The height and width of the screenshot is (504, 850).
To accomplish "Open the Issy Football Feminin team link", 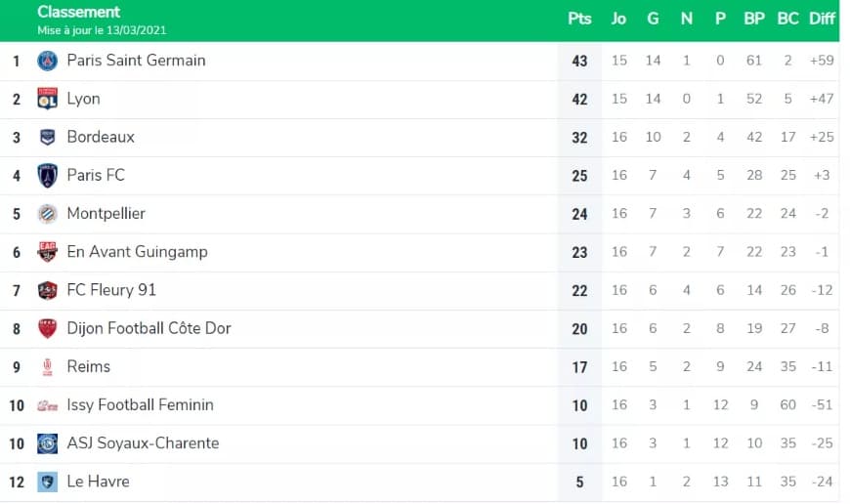I will [x=140, y=404].
